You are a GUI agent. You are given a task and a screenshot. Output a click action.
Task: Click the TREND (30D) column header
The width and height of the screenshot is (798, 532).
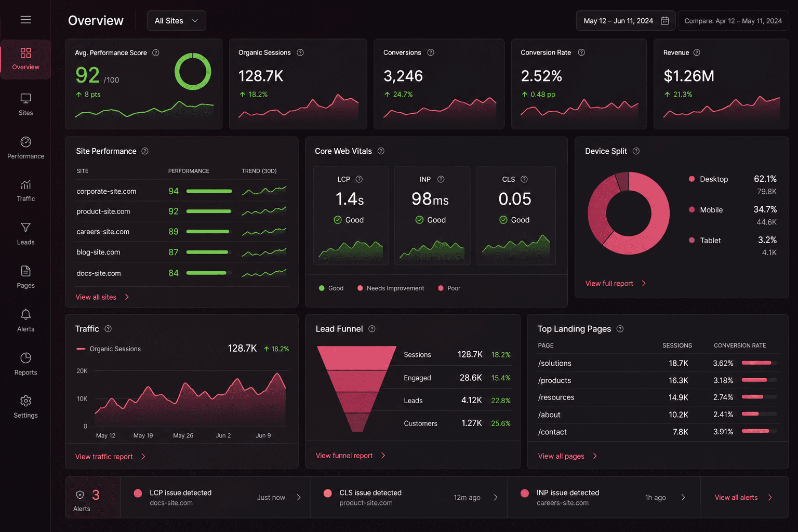pos(259,171)
